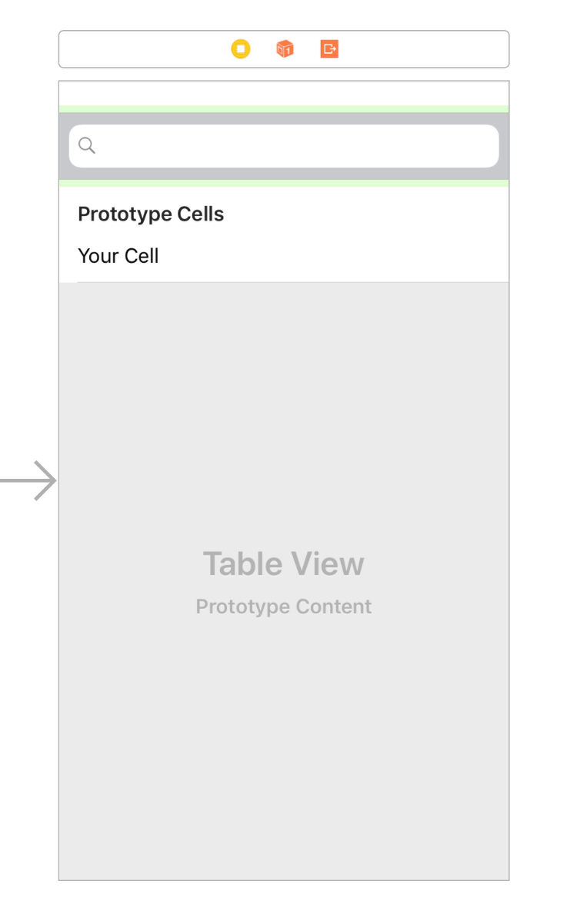Click the magnifying glass in search bar
This screenshot has width=577, height=924.
[86, 145]
